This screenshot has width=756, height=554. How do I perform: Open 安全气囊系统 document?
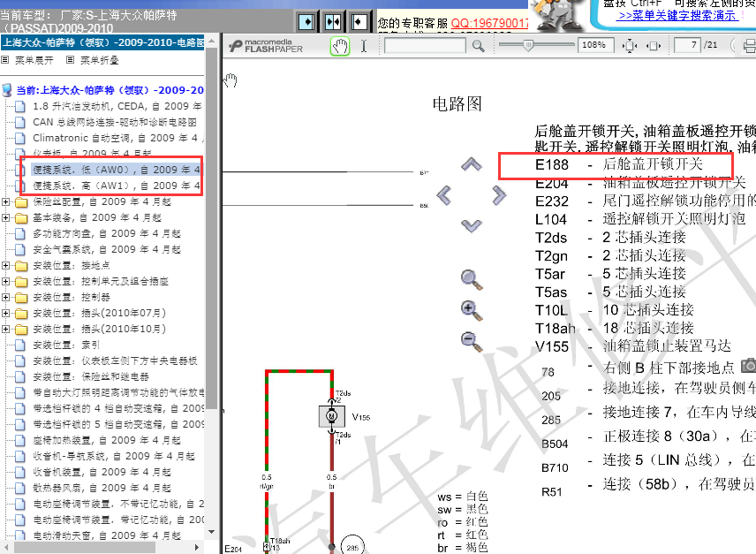click(107, 249)
